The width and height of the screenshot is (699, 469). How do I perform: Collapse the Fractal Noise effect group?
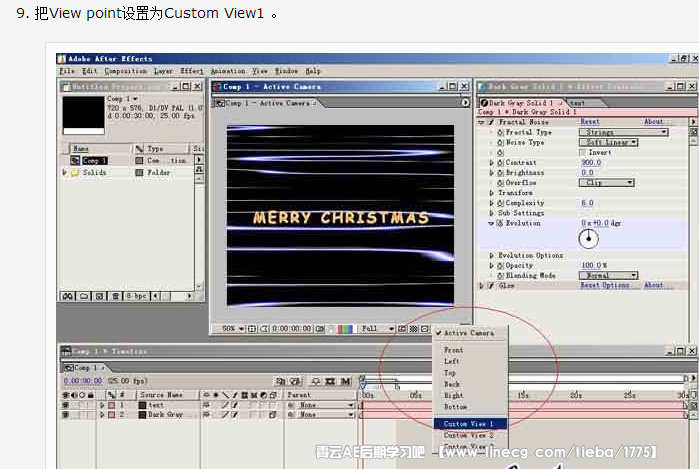[x=481, y=122]
